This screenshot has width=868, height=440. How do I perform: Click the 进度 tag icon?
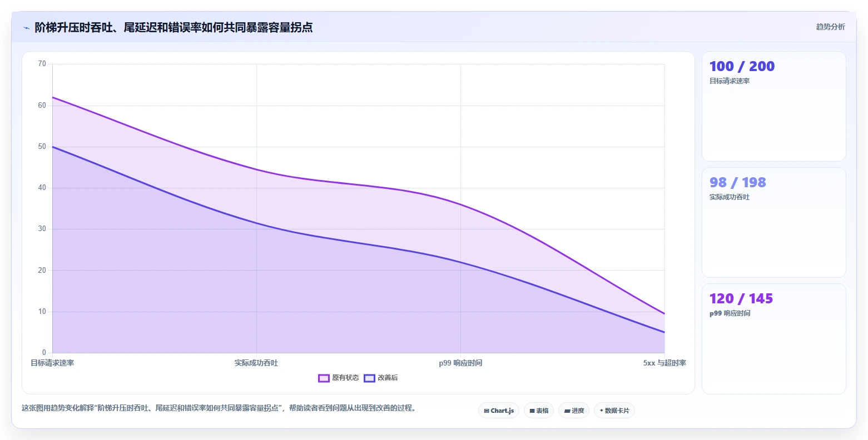(567, 411)
